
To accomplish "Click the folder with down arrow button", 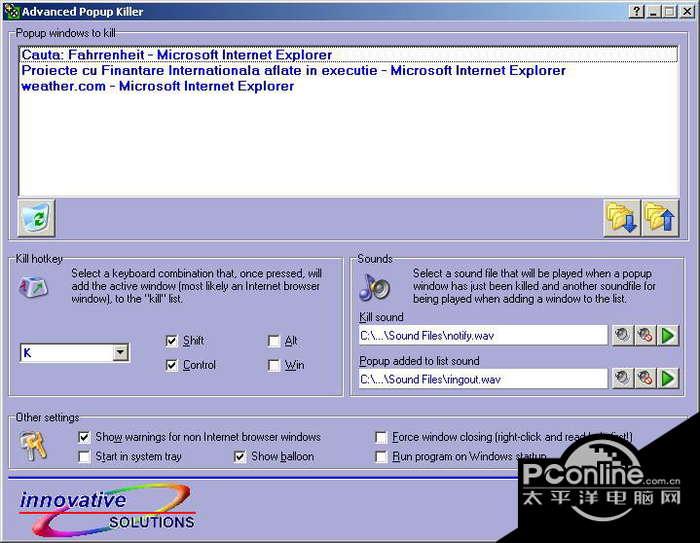I will (x=622, y=218).
